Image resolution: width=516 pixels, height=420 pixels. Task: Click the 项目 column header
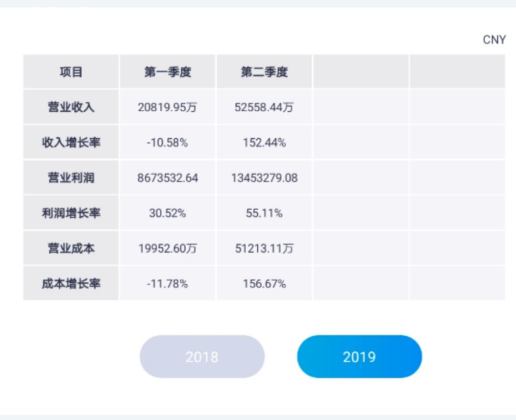(x=70, y=72)
